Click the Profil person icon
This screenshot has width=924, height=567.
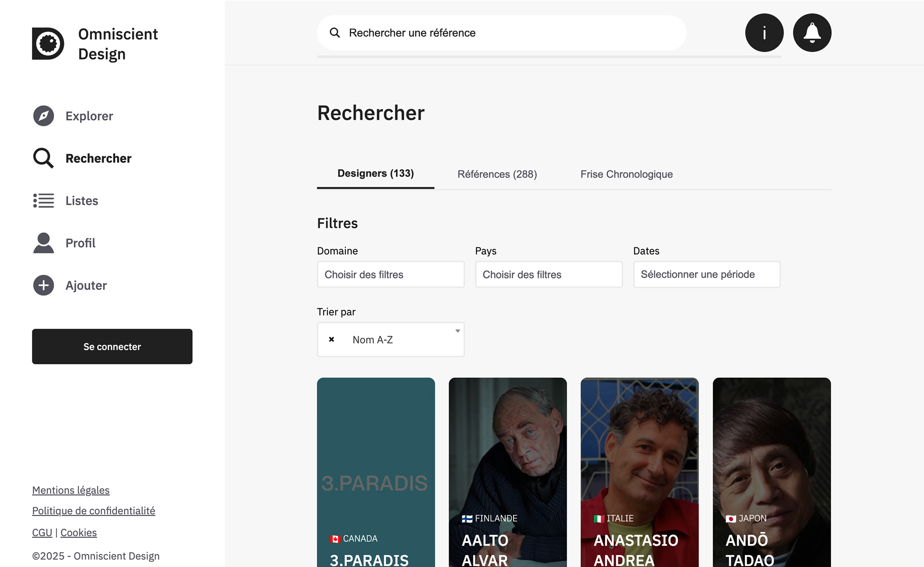point(43,243)
